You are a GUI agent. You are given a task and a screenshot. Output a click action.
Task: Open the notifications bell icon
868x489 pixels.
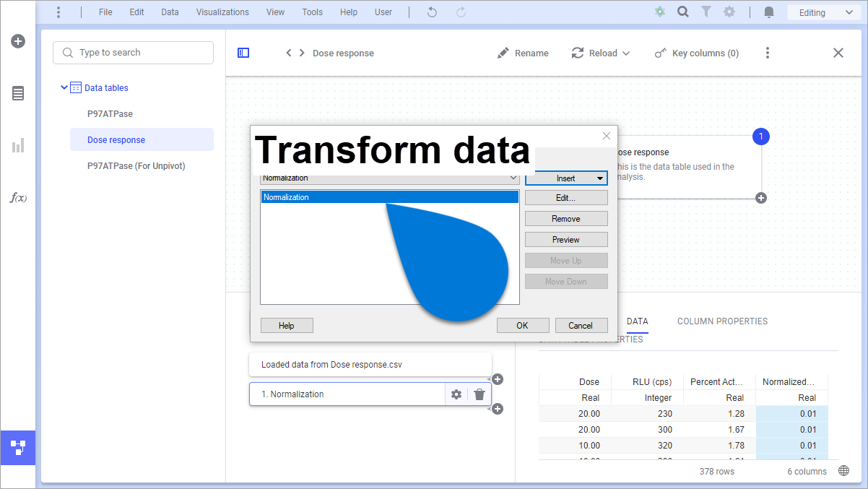tap(769, 12)
